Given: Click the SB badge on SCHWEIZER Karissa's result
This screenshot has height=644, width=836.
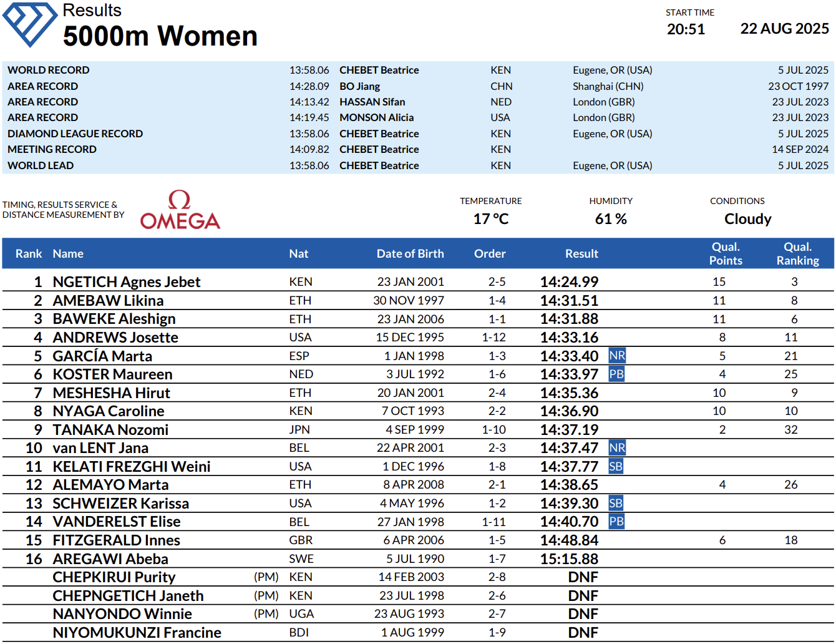Looking at the screenshot, I should 616,504.
